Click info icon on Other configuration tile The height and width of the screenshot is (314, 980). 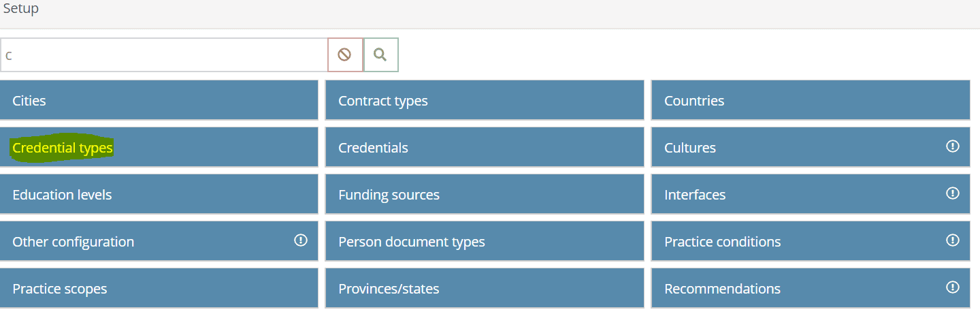301,240
